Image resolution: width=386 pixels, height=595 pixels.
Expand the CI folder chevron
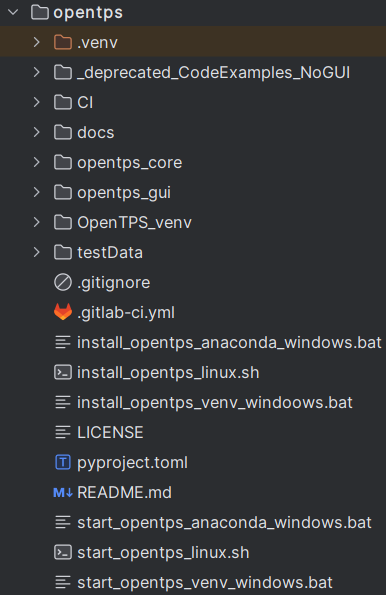(36, 102)
